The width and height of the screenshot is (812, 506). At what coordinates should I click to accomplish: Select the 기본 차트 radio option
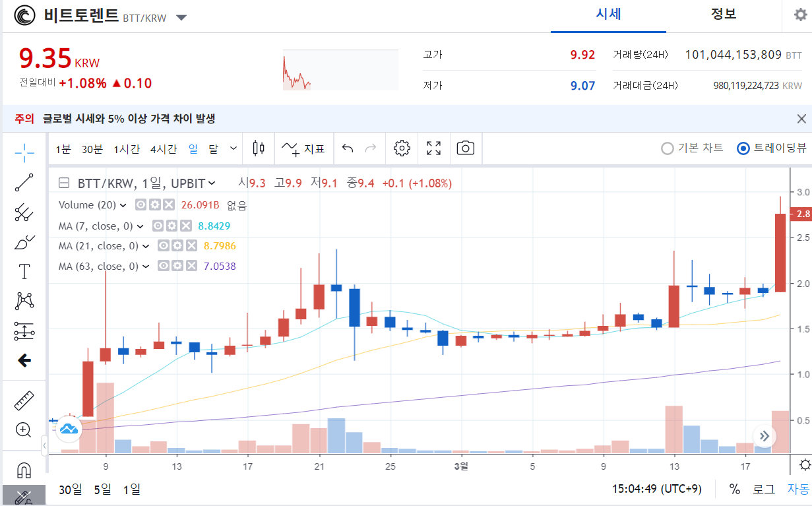692,148
